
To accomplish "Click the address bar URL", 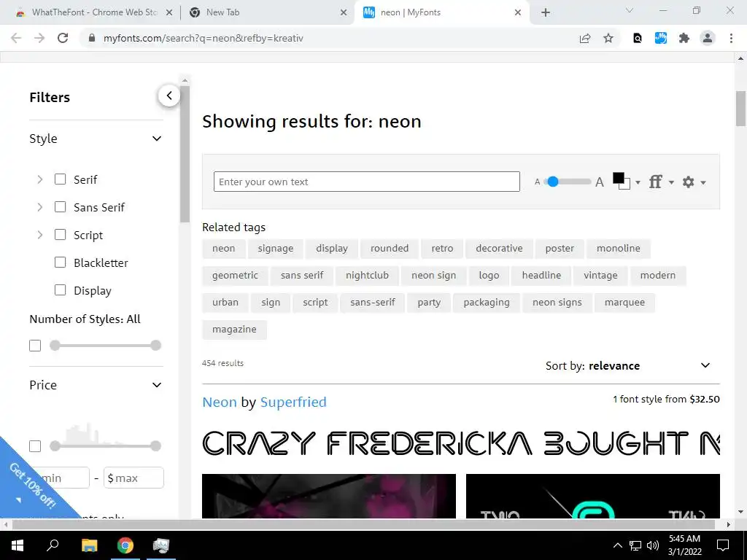I will coord(204,38).
